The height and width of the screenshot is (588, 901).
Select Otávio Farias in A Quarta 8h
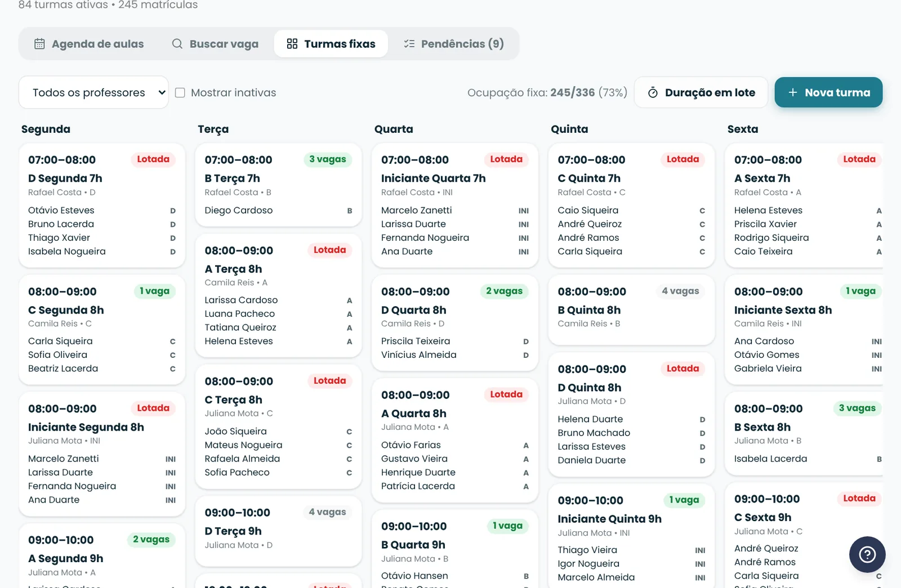455,445
